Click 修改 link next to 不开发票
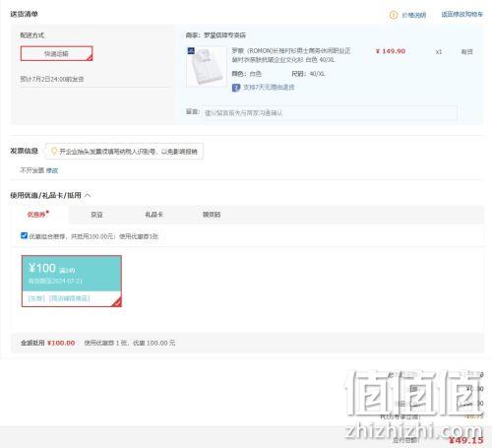492x448 pixels. tap(52, 170)
